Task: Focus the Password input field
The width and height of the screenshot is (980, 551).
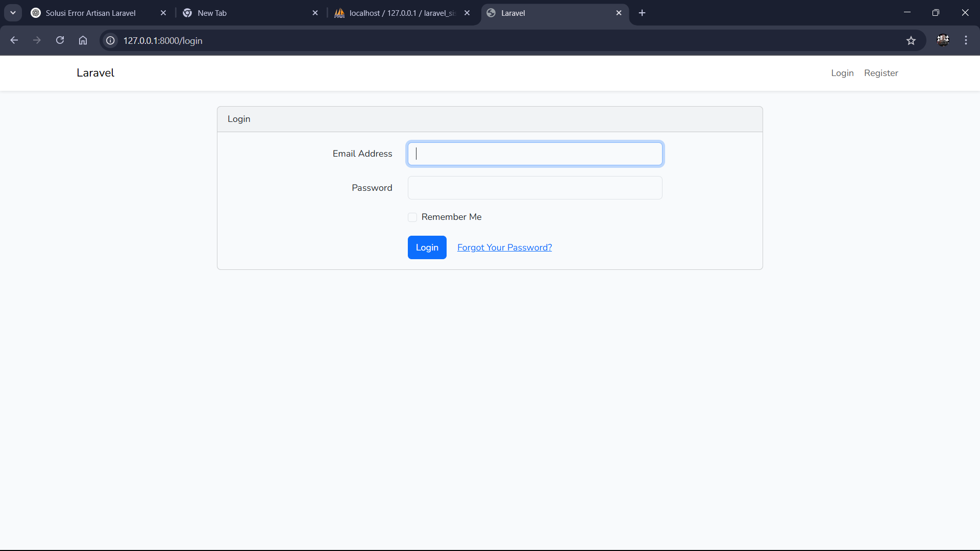Action: point(534,188)
